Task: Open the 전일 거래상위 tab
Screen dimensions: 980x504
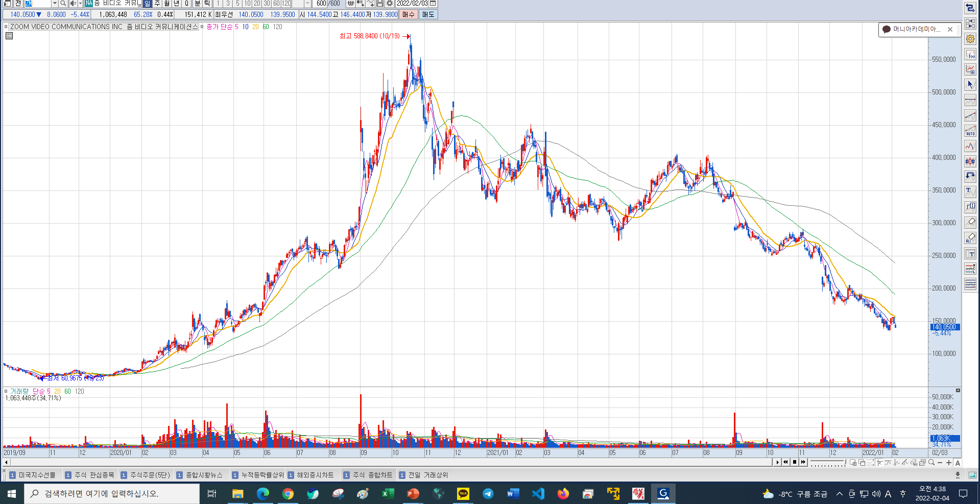Action: pos(423,475)
